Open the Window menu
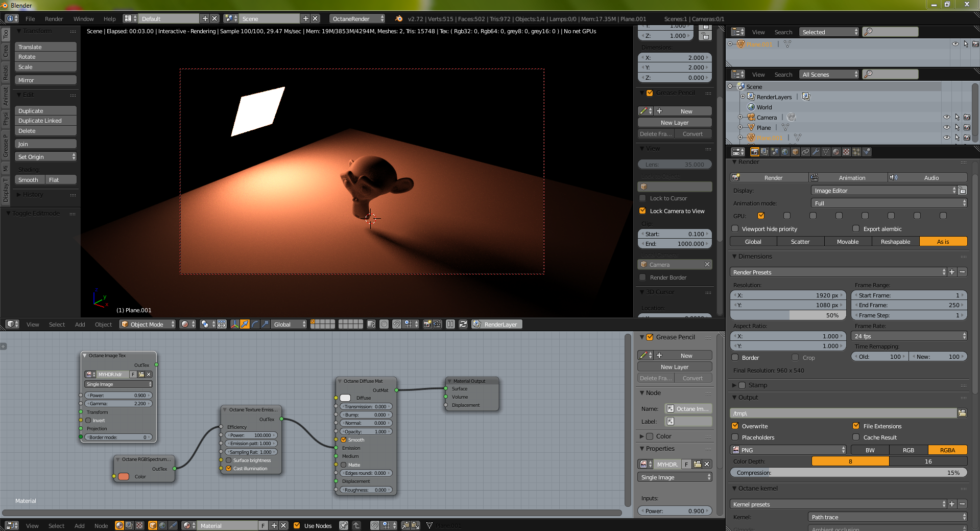The width and height of the screenshot is (980, 531). point(83,19)
